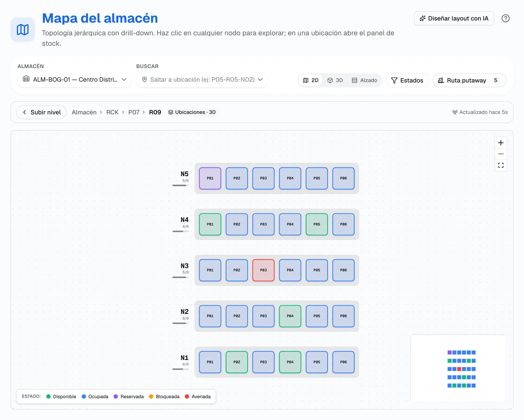Click the N4 level label
The height and width of the screenshot is (420, 524).
pyautogui.click(x=184, y=220)
